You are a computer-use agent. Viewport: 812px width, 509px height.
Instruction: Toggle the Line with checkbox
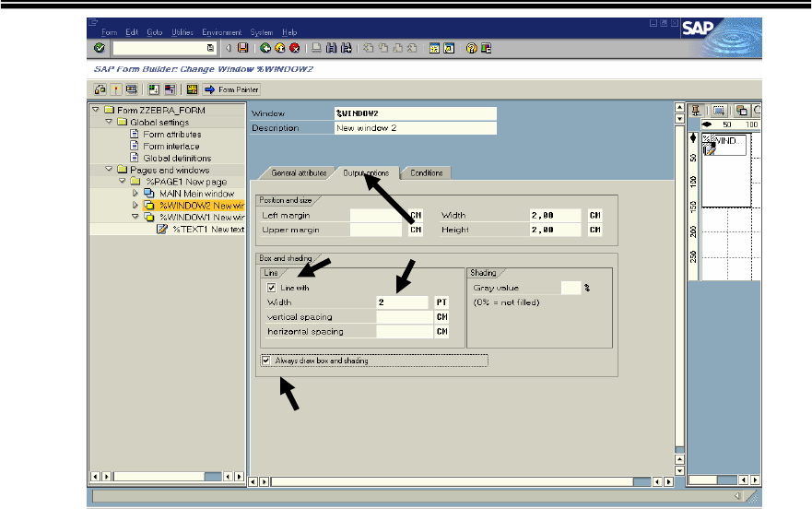pyautogui.click(x=271, y=287)
